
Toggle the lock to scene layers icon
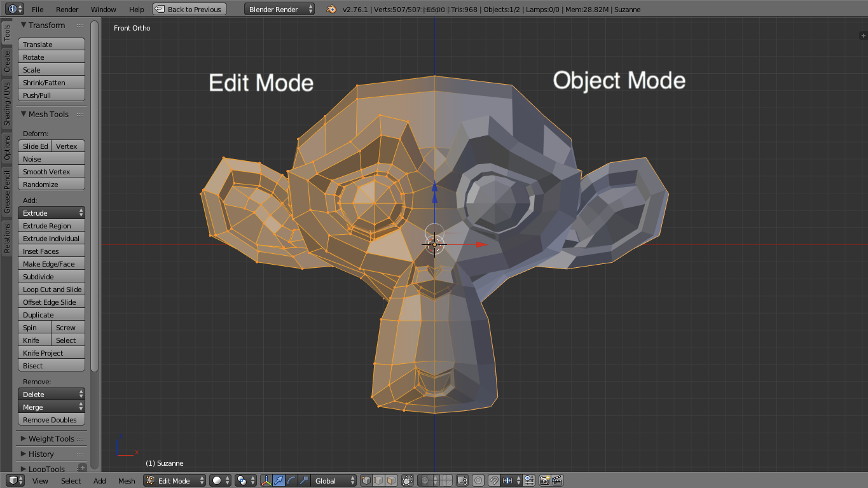click(463, 480)
